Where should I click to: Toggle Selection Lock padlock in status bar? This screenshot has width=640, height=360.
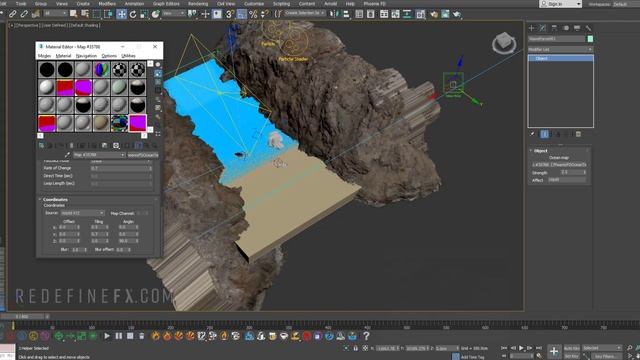pyautogui.click(x=356, y=348)
